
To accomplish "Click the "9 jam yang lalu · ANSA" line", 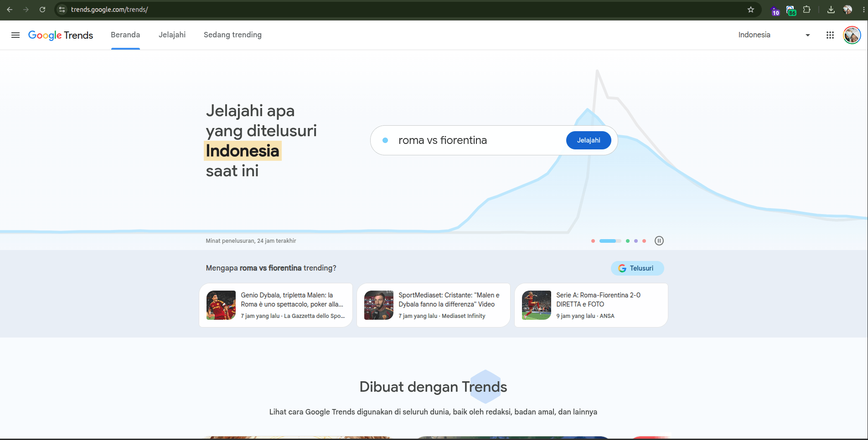I will pyautogui.click(x=585, y=316).
